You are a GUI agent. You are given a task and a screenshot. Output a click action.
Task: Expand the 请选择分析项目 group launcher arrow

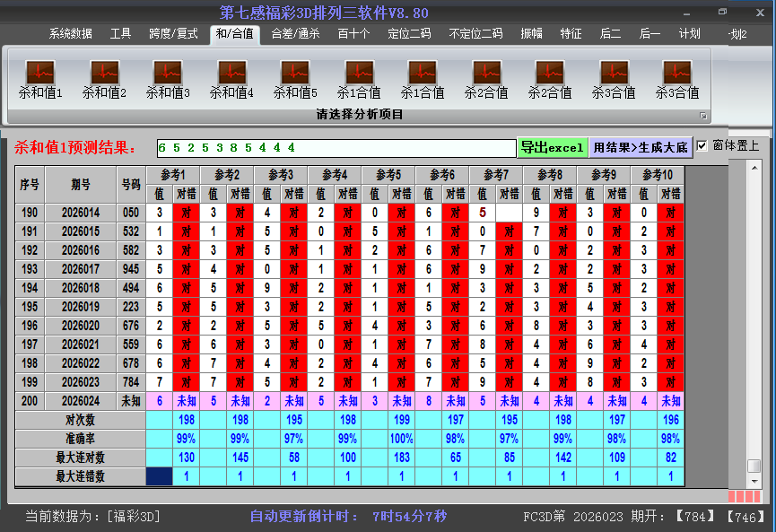click(x=703, y=116)
